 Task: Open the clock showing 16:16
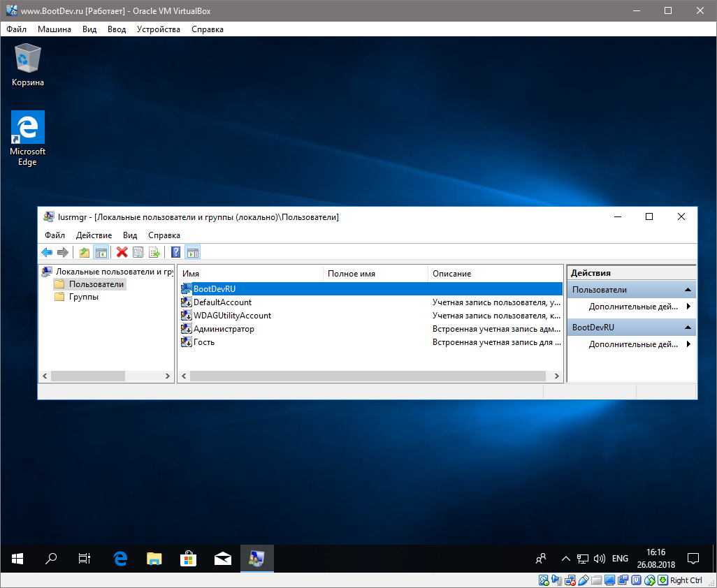[656, 558]
